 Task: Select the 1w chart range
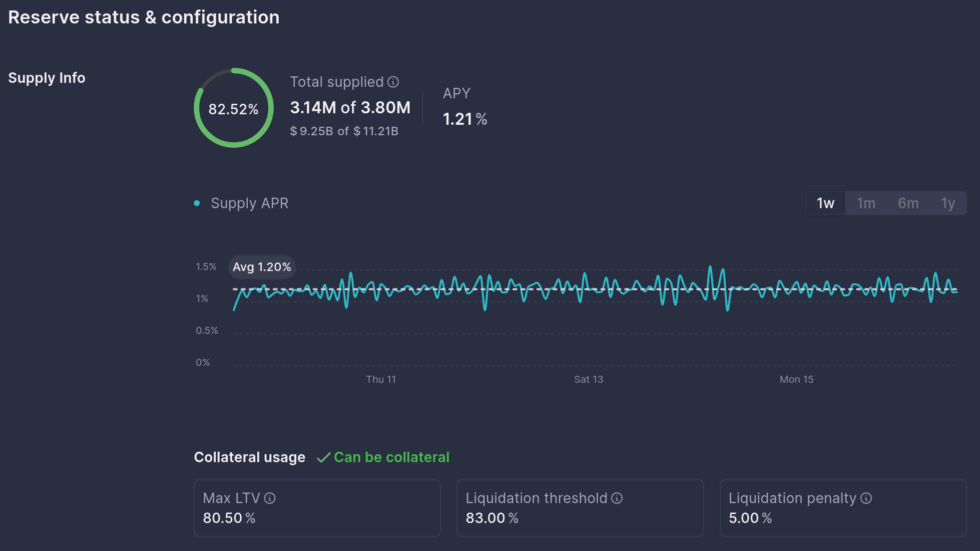[825, 203]
